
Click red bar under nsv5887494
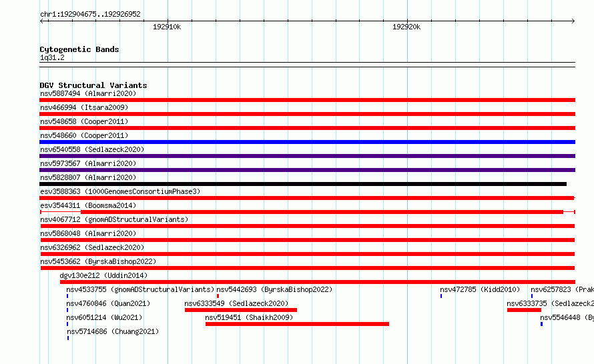307,100
